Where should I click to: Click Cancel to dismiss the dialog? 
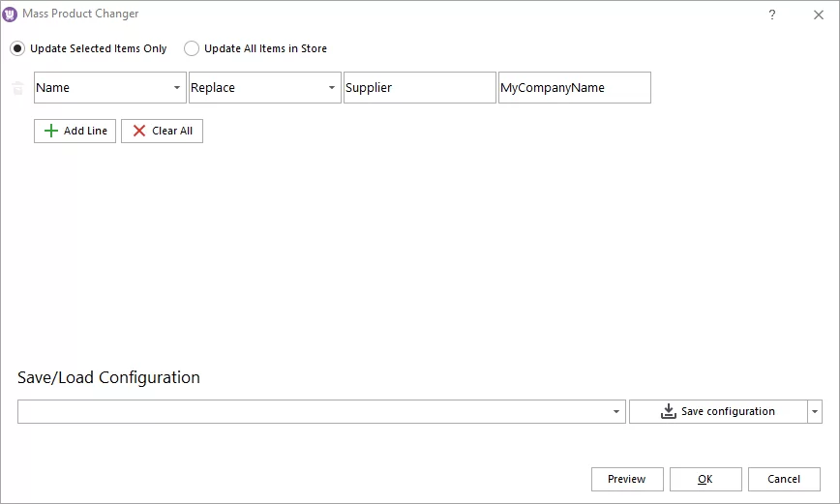(x=784, y=479)
